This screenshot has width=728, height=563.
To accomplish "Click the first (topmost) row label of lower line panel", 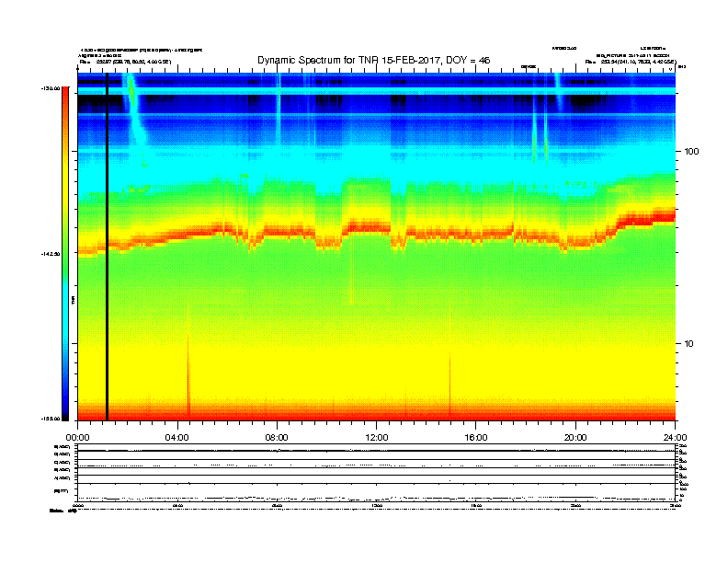I will tap(62, 446).
